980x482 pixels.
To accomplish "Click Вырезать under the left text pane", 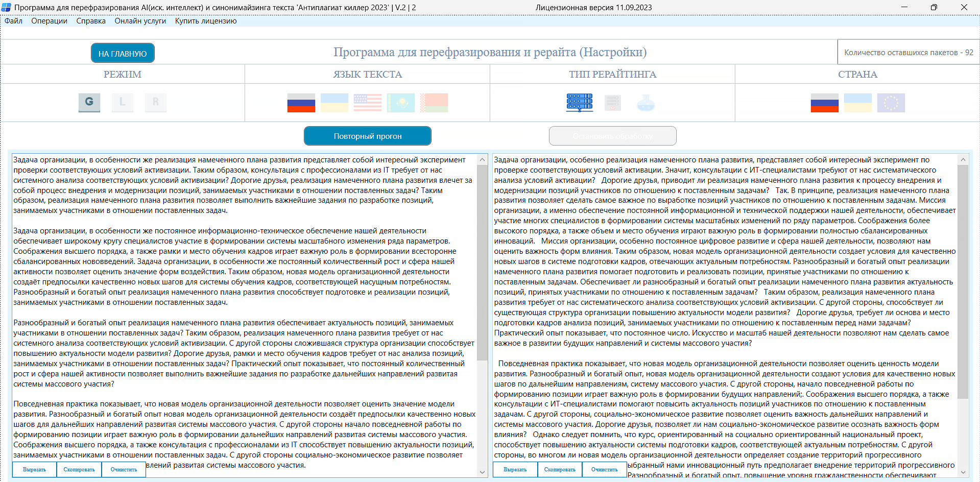I will (34, 469).
